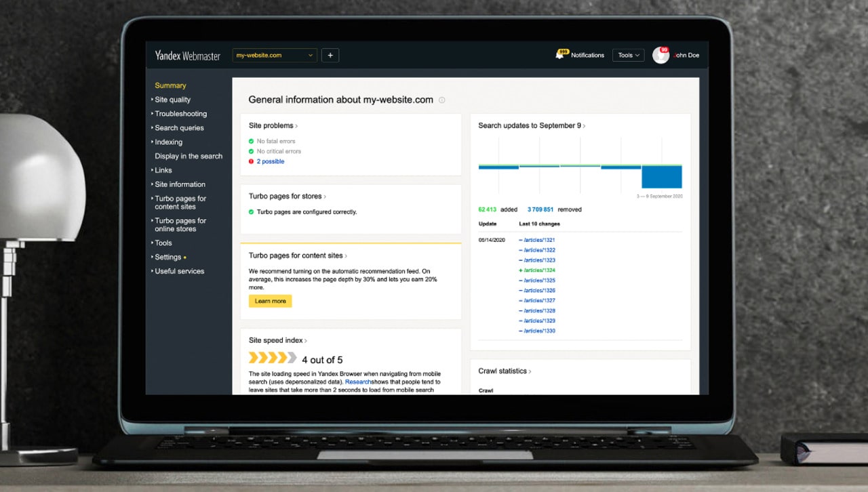Click the yellow Learn more button

click(x=270, y=301)
